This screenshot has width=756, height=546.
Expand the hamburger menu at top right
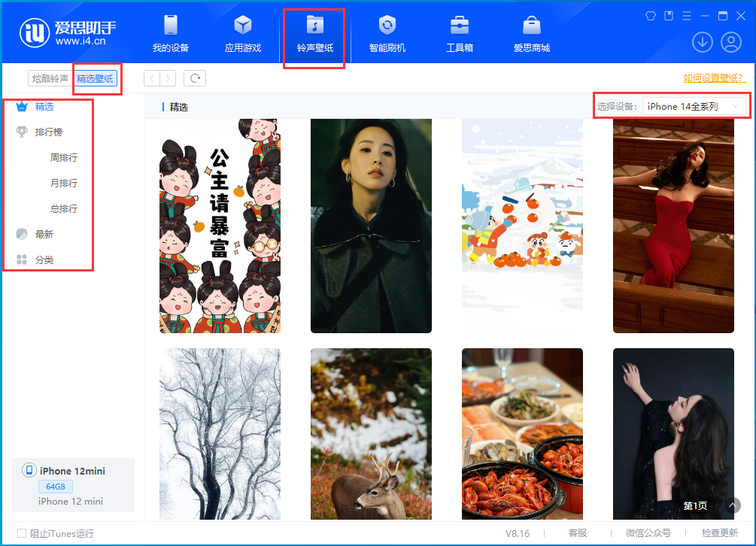point(685,15)
